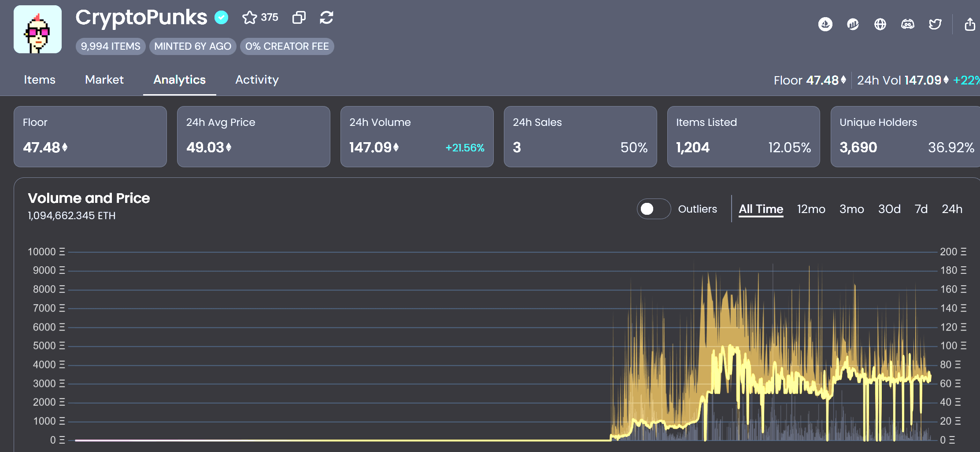Click the 0% CREATOR FEE badge

[287, 46]
